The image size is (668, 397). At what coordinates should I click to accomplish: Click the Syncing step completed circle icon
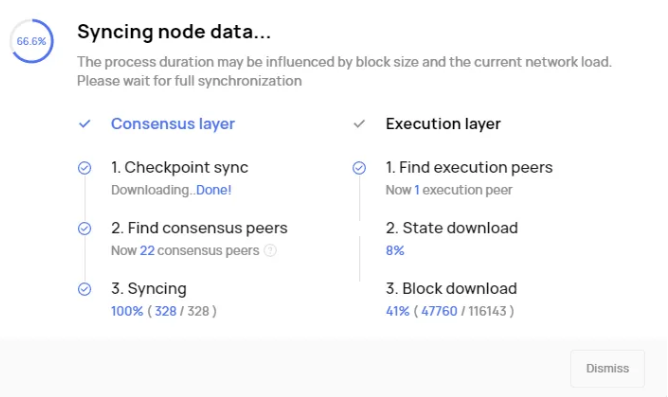pos(84,289)
